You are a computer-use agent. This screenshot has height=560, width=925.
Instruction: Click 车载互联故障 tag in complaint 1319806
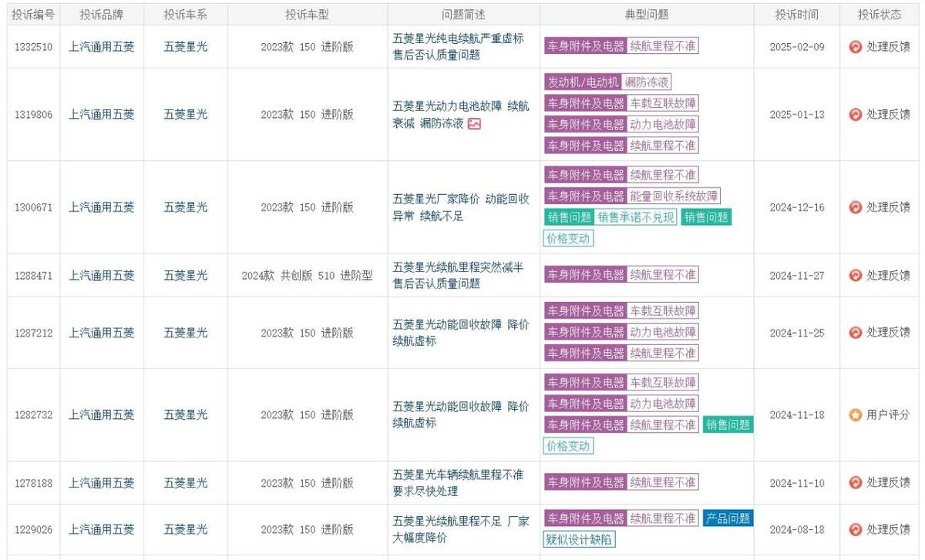click(663, 103)
